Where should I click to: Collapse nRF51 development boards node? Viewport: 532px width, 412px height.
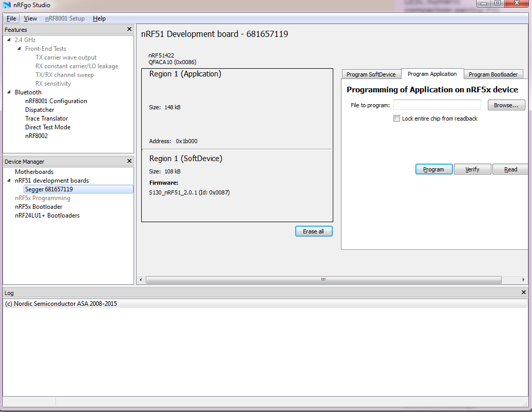pos(9,181)
